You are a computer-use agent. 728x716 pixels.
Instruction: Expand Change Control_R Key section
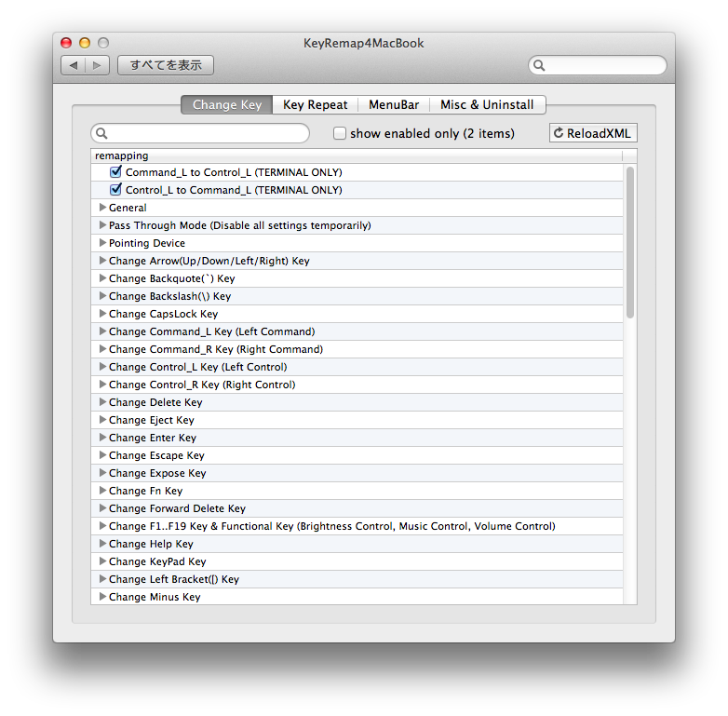point(103,385)
